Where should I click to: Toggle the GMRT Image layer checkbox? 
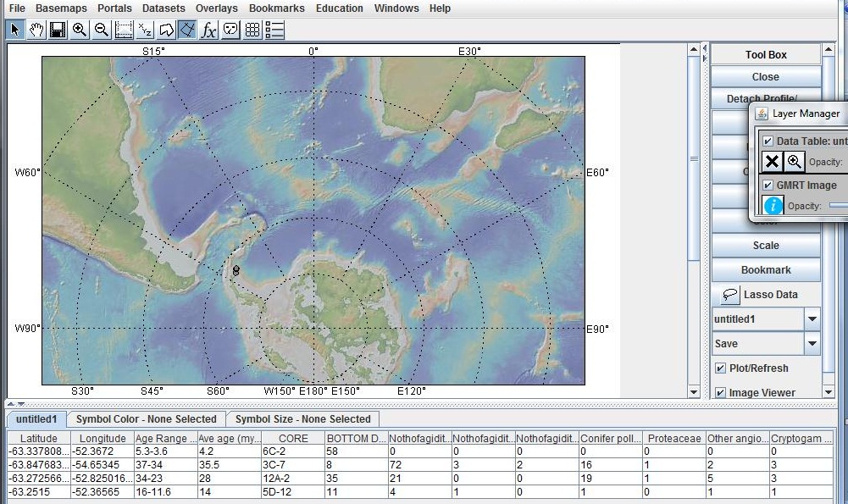click(x=768, y=185)
